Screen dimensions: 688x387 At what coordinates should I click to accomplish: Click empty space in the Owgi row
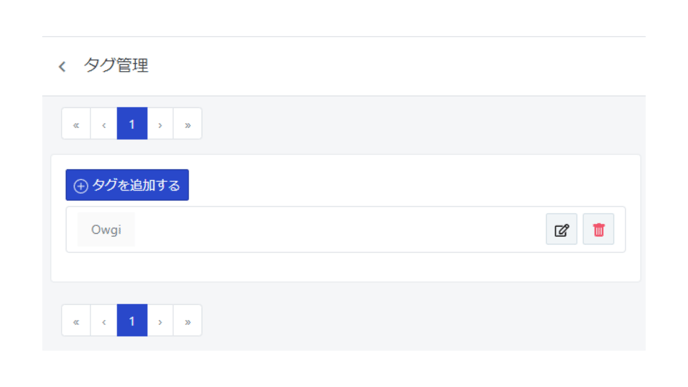(x=338, y=229)
